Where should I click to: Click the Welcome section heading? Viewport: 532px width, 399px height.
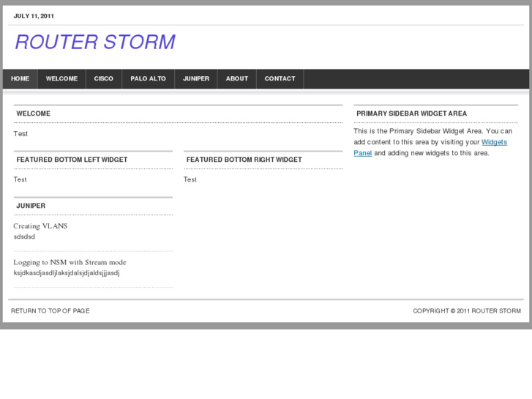click(33, 113)
